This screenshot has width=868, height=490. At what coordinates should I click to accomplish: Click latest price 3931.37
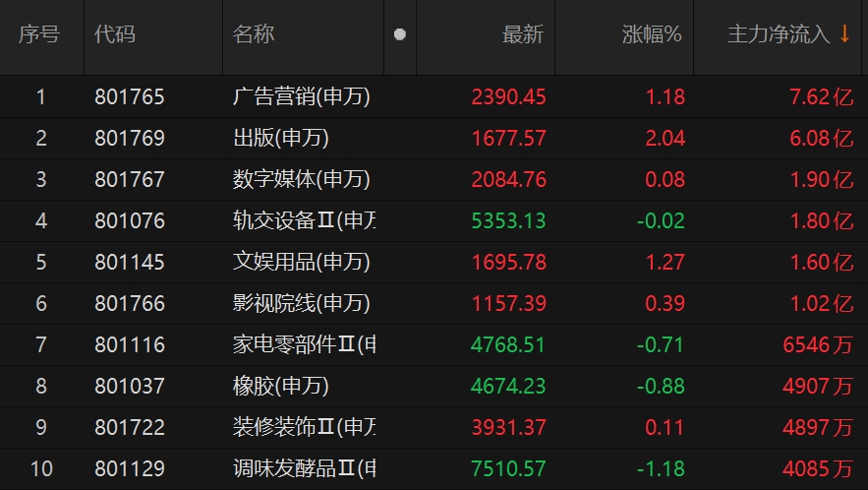click(x=509, y=428)
